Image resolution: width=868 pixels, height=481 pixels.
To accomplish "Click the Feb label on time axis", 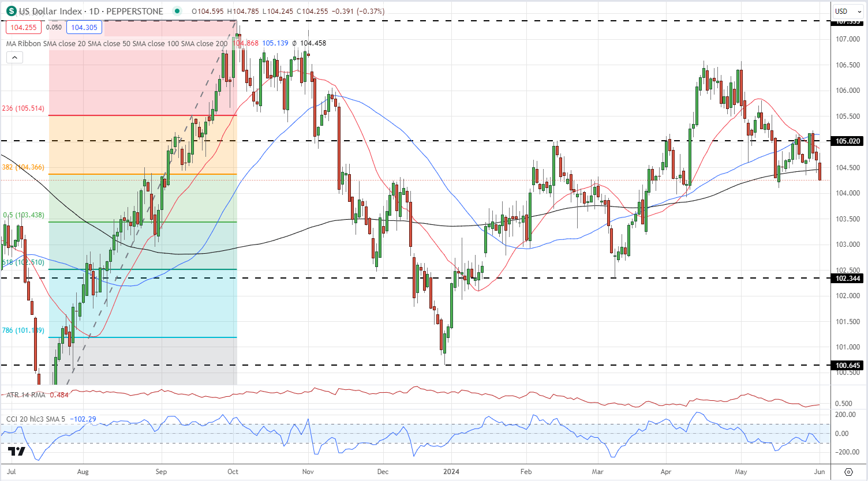I will (x=526, y=472).
